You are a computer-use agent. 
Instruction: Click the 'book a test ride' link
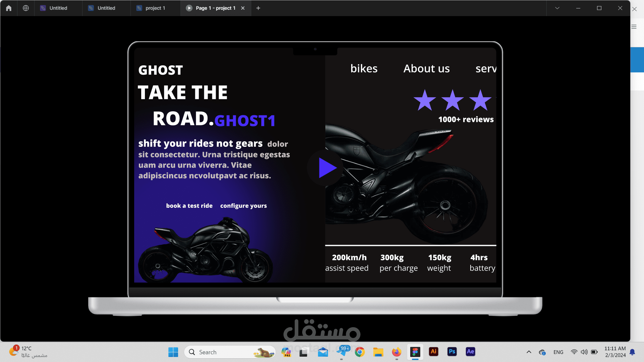[x=189, y=206]
